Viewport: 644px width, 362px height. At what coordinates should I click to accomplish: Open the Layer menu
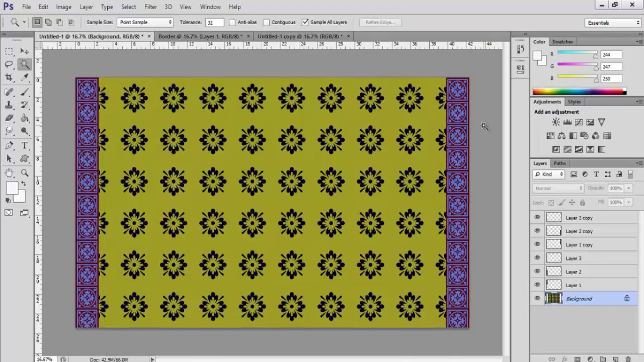pyautogui.click(x=86, y=7)
